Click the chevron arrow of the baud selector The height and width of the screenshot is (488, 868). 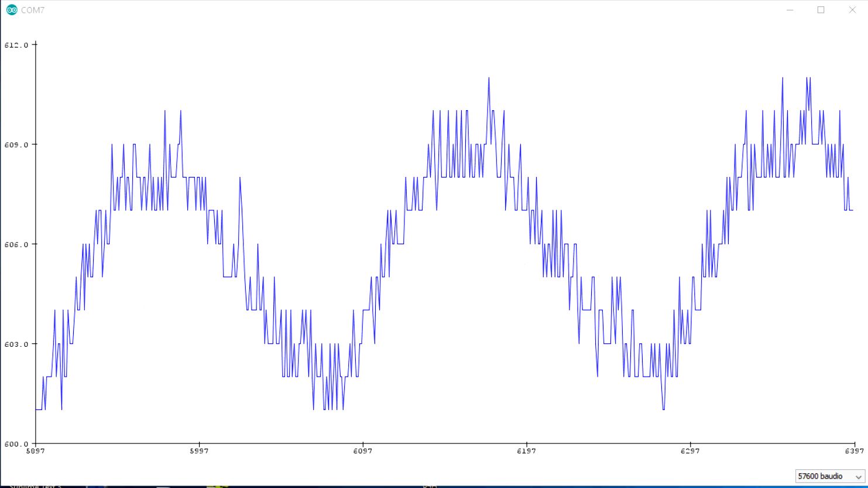858,477
